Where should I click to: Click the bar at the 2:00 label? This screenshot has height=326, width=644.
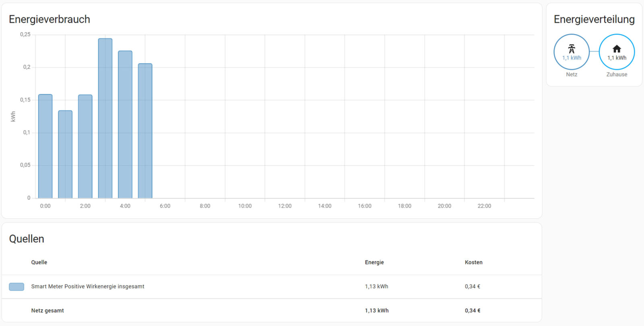85,146
